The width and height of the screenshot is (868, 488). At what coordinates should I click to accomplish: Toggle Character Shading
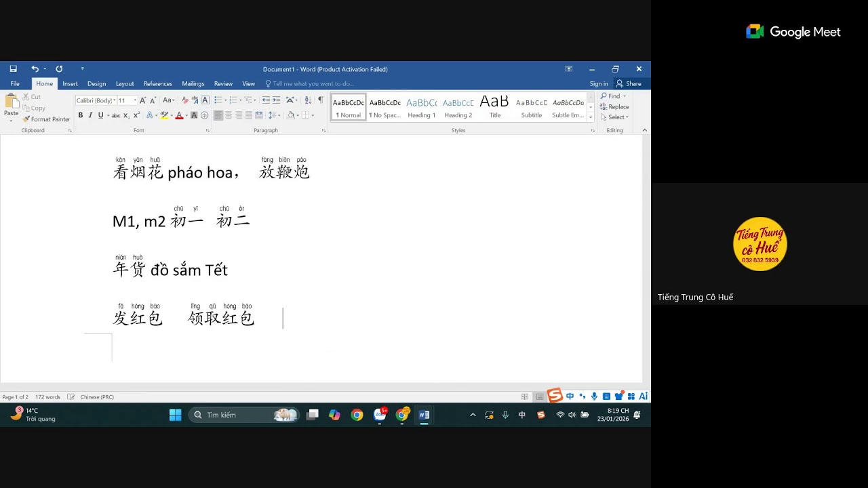click(194, 115)
